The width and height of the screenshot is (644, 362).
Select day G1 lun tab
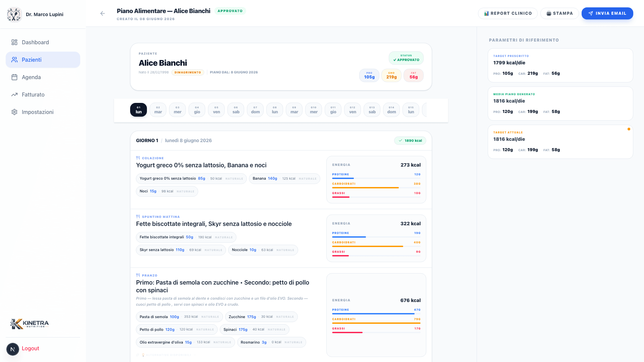(139, 110)
